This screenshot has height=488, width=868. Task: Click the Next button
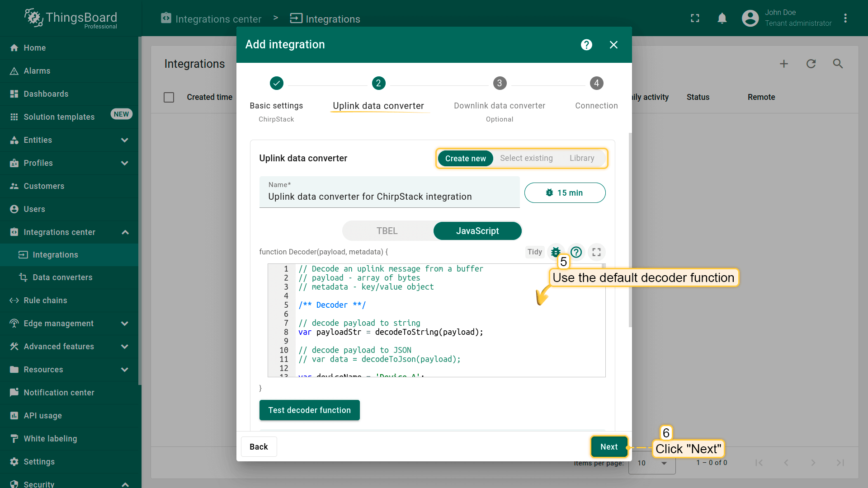pyautogui.click(x=609, y=447)
